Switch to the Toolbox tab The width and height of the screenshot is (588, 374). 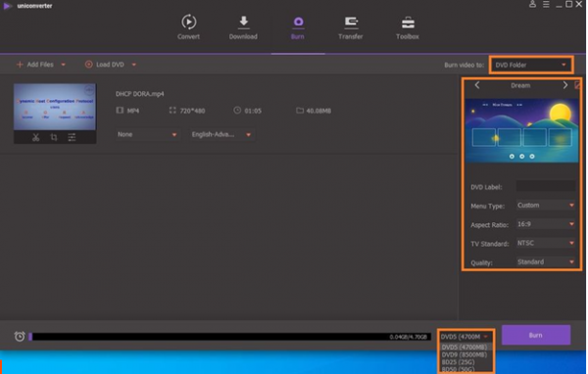pyautogui.click(x=408, y=27)
